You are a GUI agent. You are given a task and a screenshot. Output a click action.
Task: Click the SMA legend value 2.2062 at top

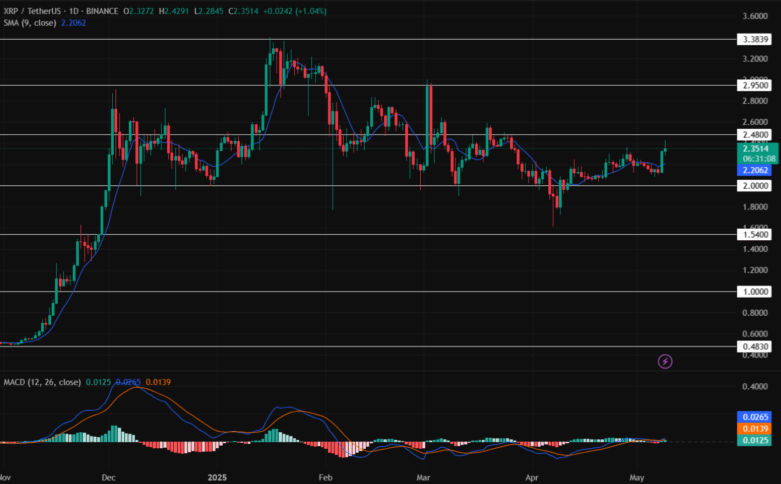click(x=74, y=23)
